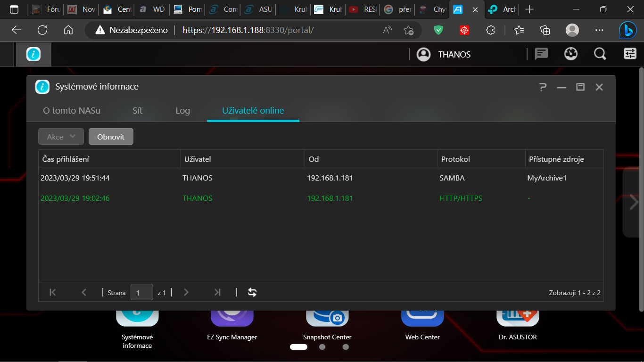This screenshot has height=362, width=644.
Task: Open the activity monitor gauge icon
Action: click(x=571, y=54)
